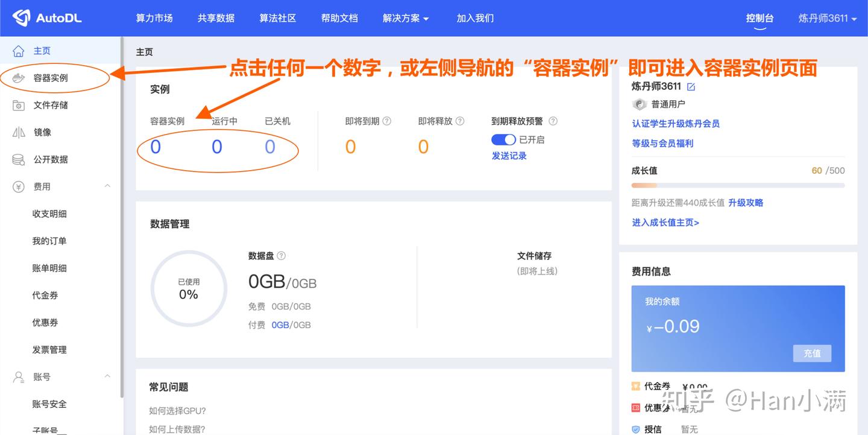868x435 pixels.
Task: Open 共享数据 in top navigation
Action: (x=216, y=18)
